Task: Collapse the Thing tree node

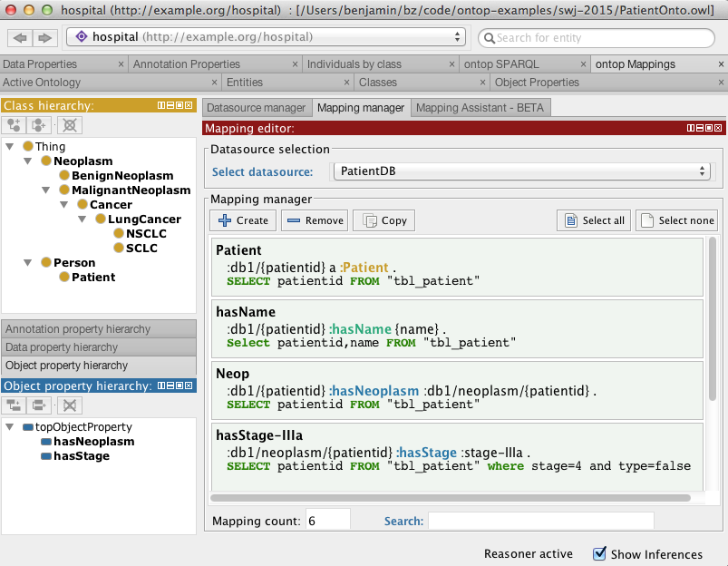Action: pyautogui.click(x=10, y=146)
